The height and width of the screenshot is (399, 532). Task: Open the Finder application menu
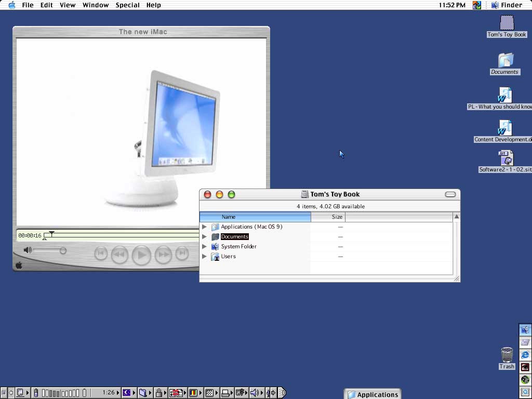click(x=507, y=5)
